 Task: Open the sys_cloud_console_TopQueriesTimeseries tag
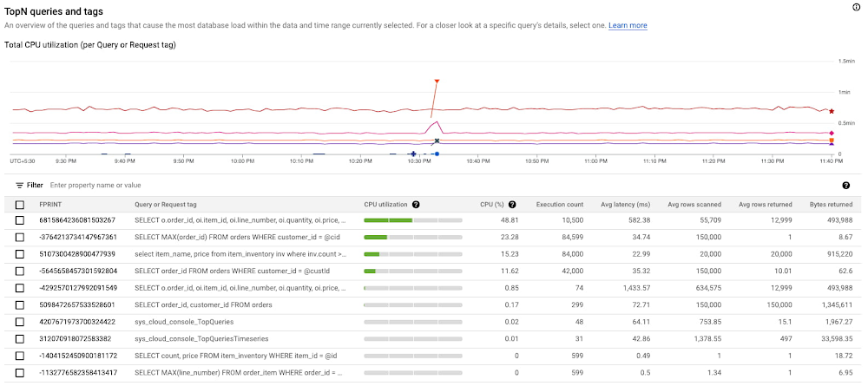pyautogui.click(x=200, y=339)
